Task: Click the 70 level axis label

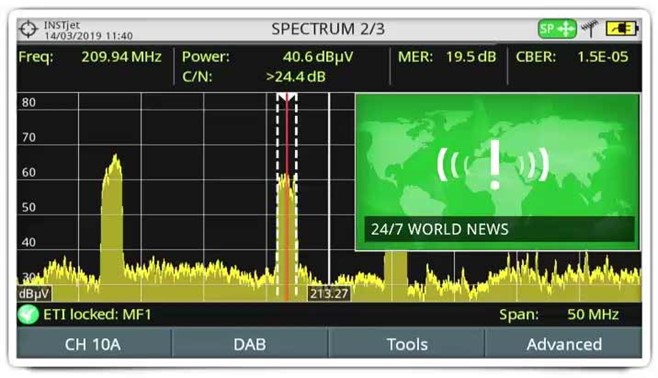Action: tap(29, 137)
